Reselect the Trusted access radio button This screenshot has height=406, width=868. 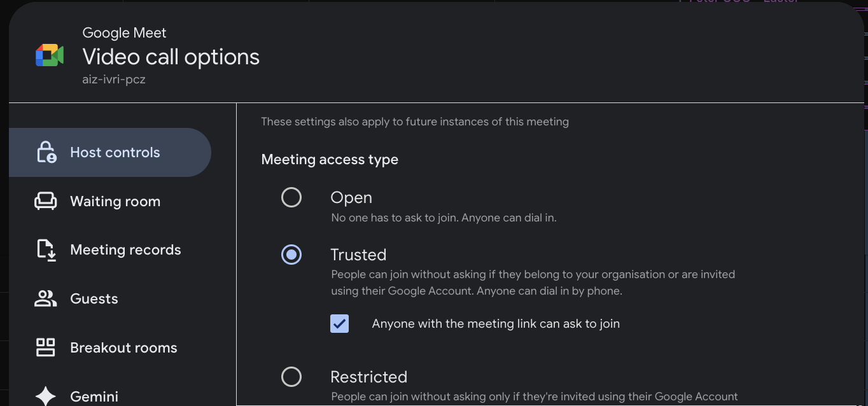tap(291, 255)
